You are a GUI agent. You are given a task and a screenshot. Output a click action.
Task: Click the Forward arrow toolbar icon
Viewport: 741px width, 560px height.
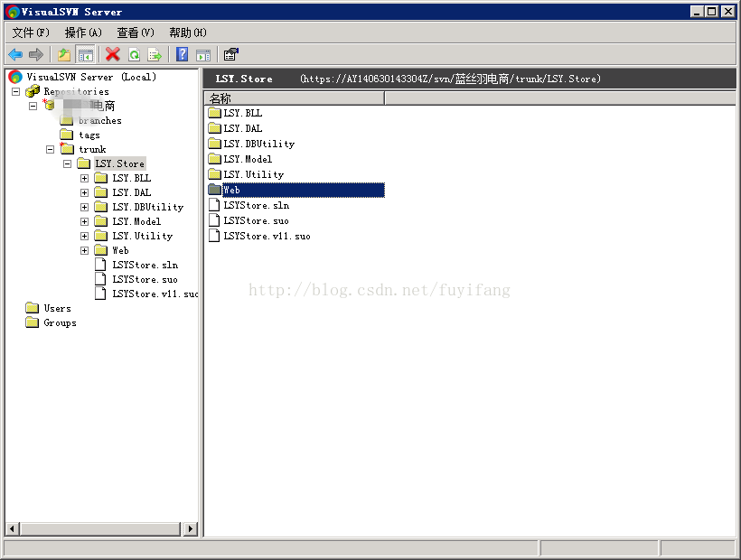(36, 55)
